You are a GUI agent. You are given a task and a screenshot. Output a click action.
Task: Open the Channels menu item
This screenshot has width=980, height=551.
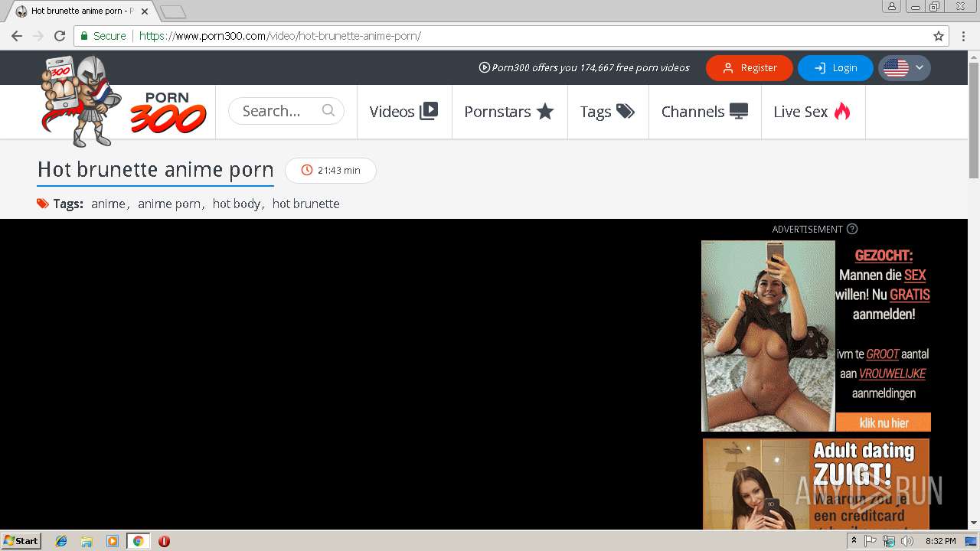tap(705, 112)
